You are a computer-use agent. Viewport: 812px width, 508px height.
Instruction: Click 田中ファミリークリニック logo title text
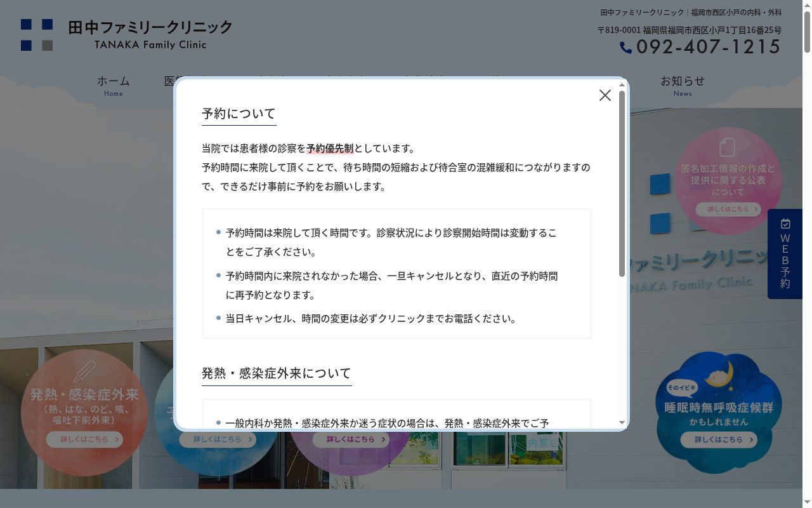[x=150, y=28]
